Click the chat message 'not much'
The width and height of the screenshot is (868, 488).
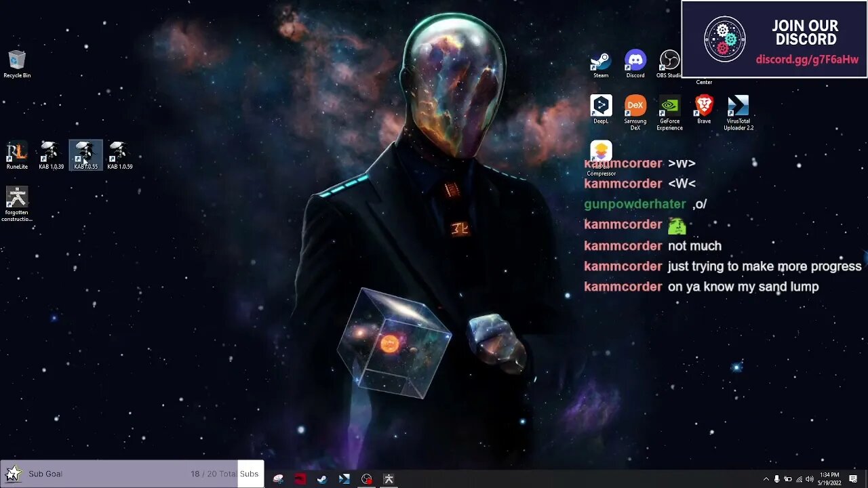694,246
